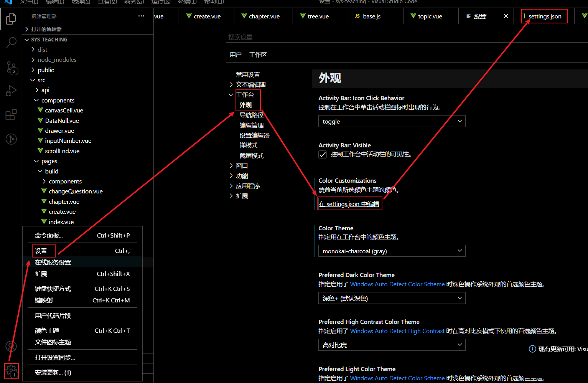This screenshot has height=383, width=588.
Task: Open the Search view icon
Action: 11,43
